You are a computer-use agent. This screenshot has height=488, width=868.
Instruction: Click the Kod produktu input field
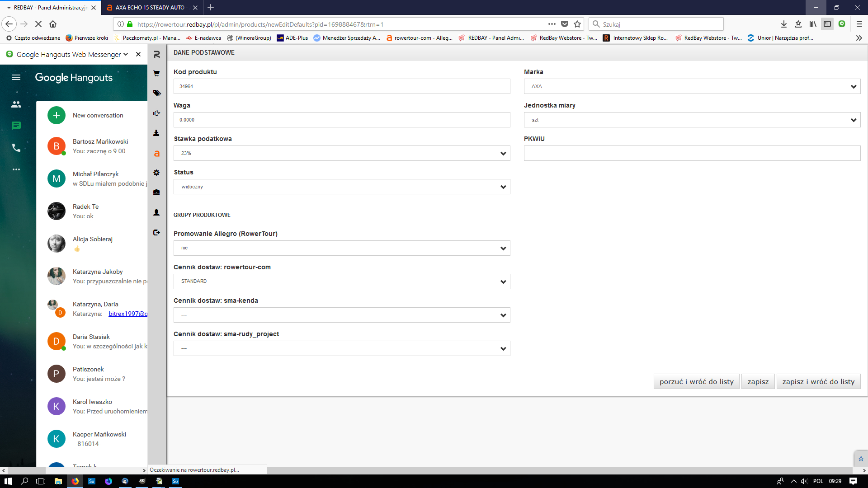pos(342,86)
